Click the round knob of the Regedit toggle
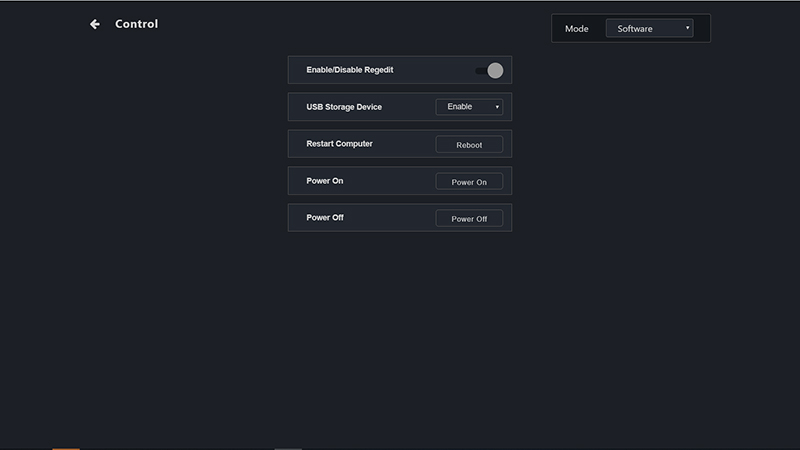Viewport: 800px width, 450px height. click(x=495, y=70)
